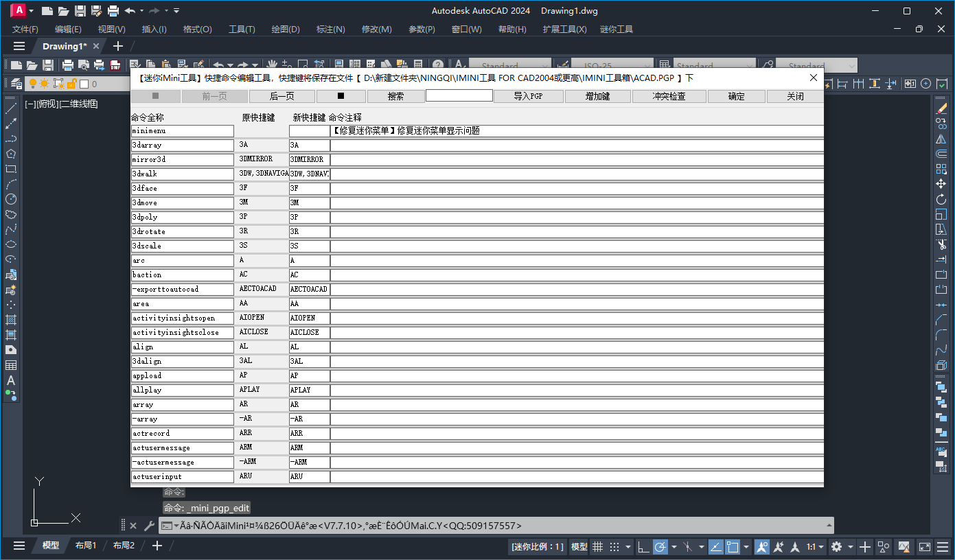Click the Plot printer icon
The image size is (955, 560).
pos(68,65)
